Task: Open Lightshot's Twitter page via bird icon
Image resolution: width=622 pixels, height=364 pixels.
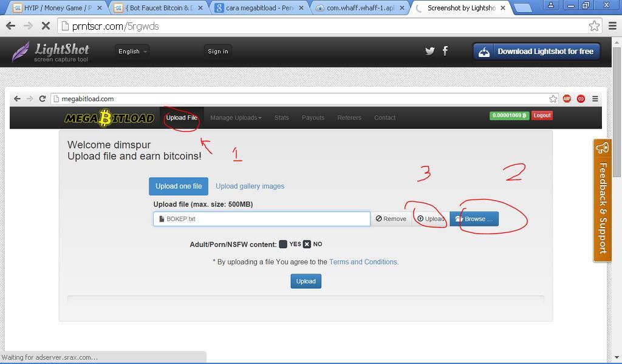Action: 429,51
